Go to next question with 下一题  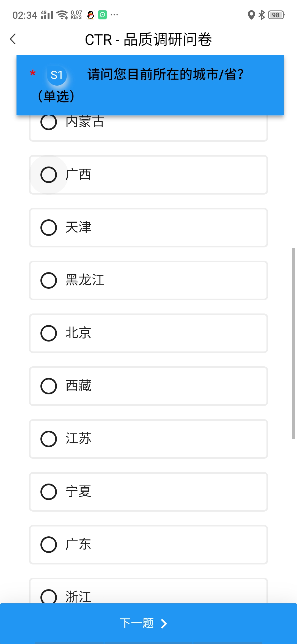pyautogui.click(x=148, y=623)
